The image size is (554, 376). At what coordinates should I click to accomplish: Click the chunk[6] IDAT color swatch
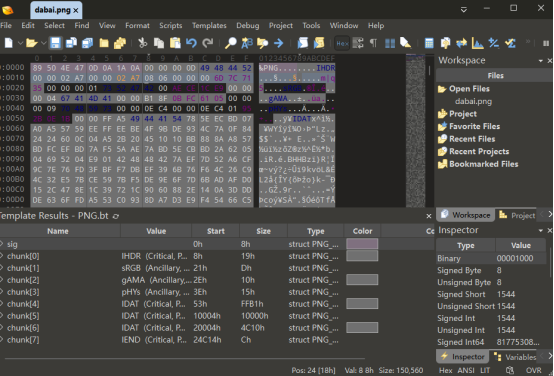tap(362, 328)
